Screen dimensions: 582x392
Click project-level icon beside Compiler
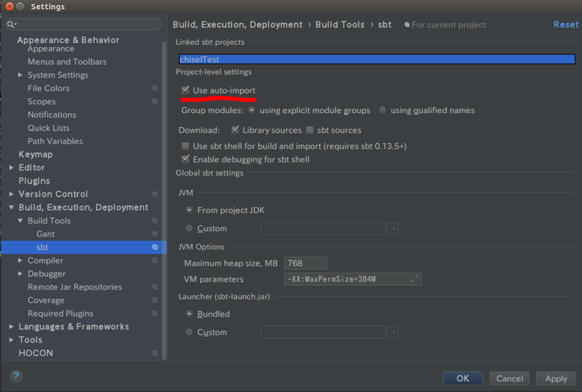155,260
